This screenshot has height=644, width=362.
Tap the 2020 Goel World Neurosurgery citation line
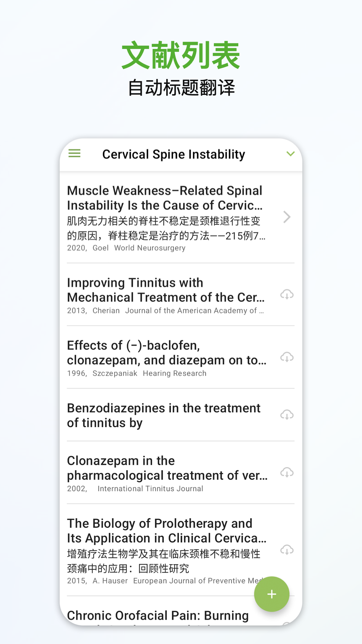pos(126,248)
